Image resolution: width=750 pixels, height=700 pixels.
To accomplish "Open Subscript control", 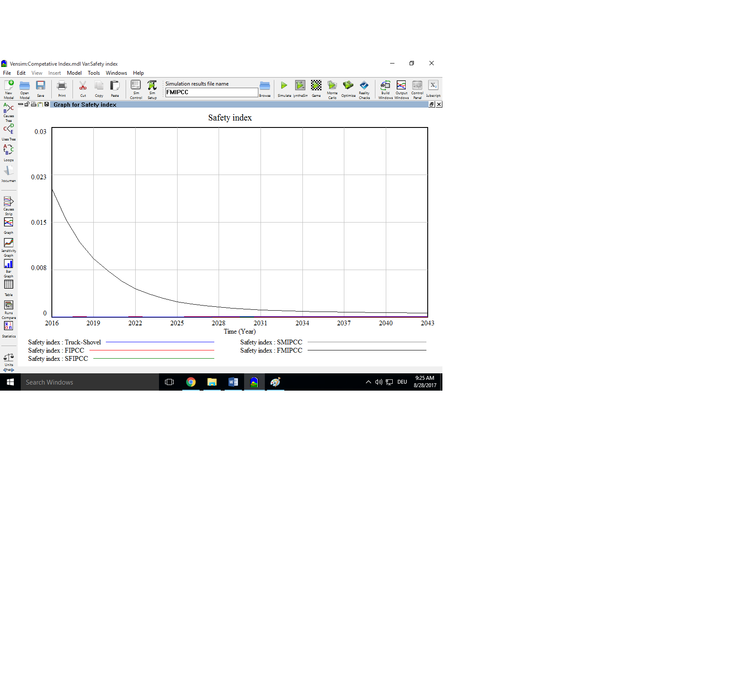I will tap(433, 89).
